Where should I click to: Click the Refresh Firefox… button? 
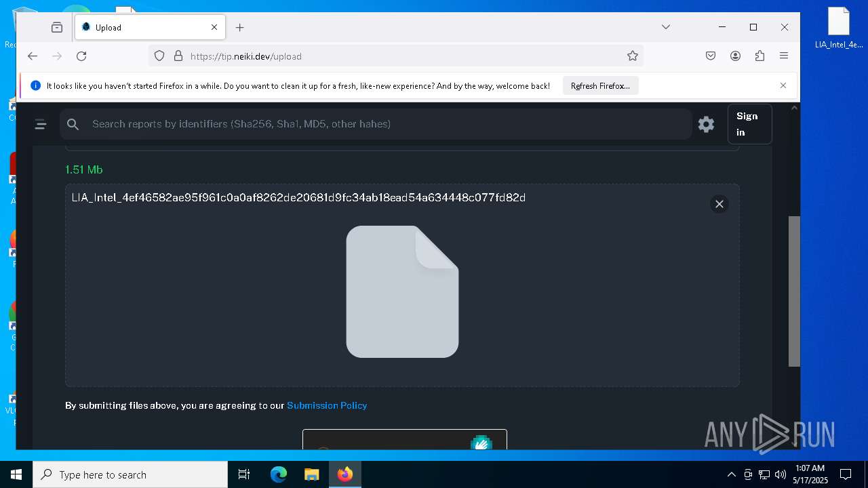(x=600, y=86)
